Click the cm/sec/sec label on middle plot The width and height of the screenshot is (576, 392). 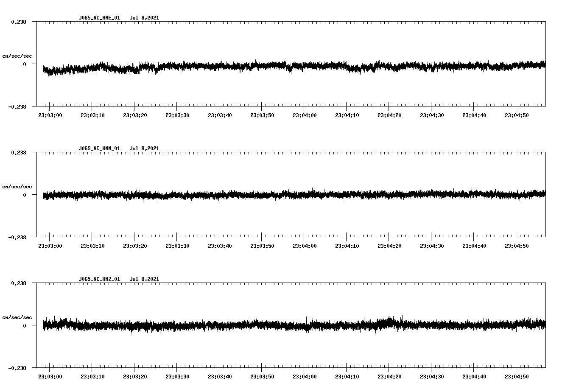pyautogui.click(x=17, y=186)
